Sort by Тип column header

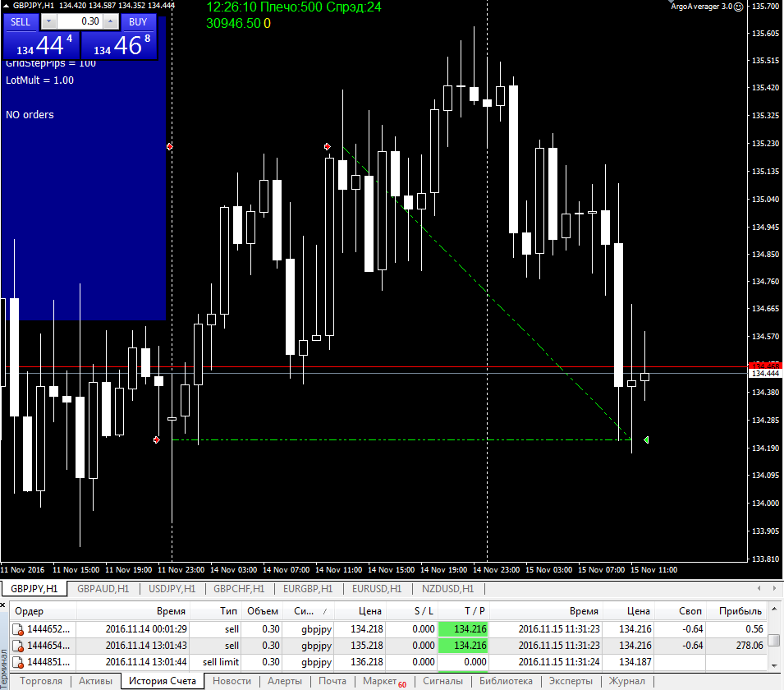(x=216, y=611)
